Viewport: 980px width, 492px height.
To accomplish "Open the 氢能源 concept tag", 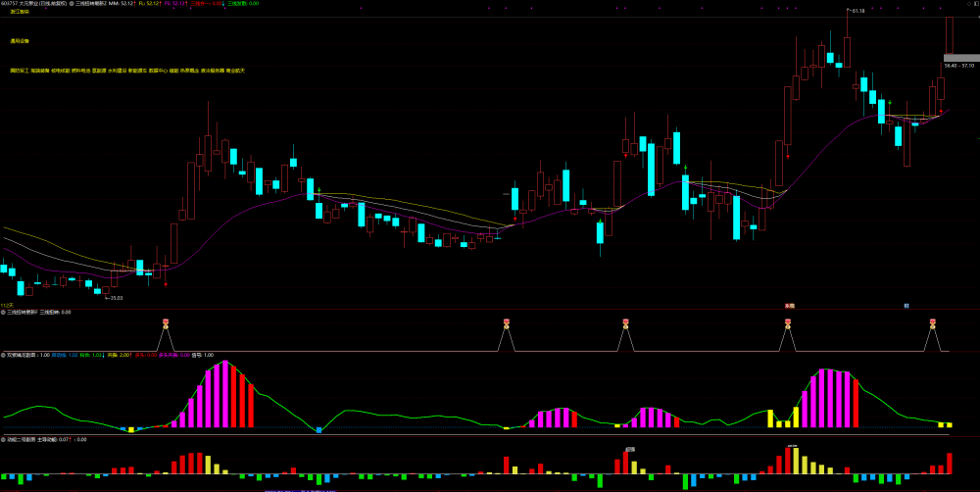I will 99,71.
